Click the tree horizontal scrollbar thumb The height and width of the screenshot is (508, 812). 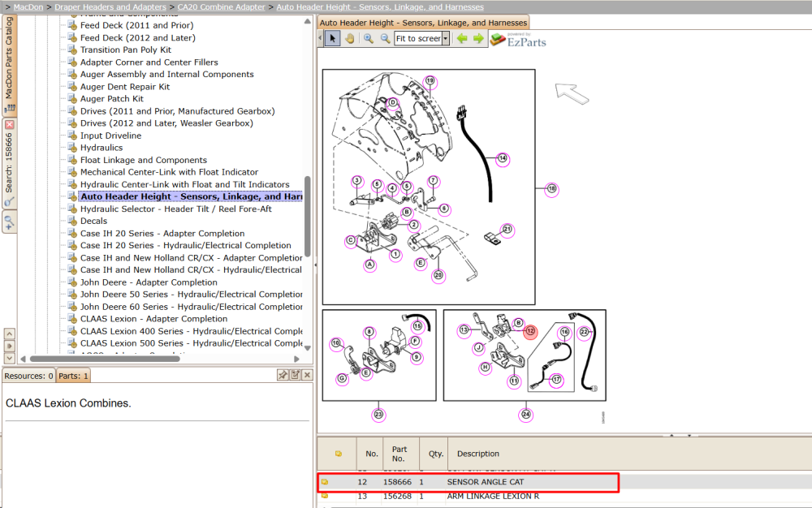[x=105, y=359]
